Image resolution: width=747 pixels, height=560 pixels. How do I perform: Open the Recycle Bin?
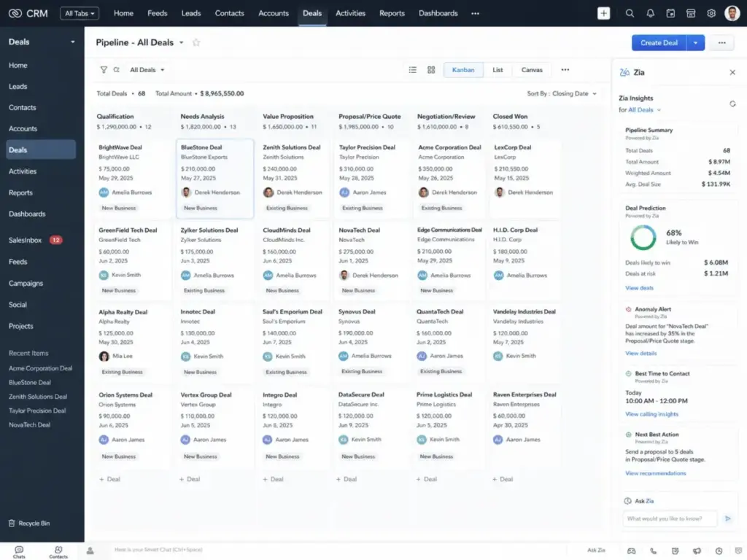tap(29, 524)
